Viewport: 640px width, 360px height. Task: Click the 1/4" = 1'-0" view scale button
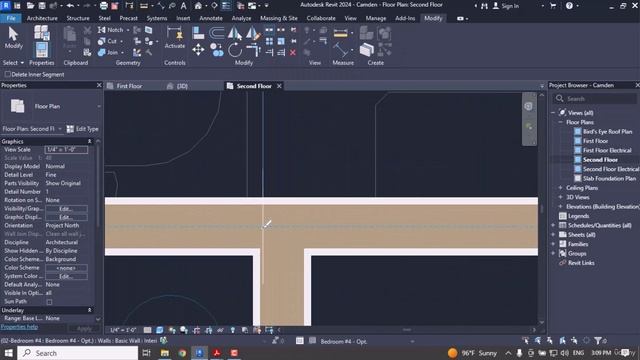(x=123, y=330)
